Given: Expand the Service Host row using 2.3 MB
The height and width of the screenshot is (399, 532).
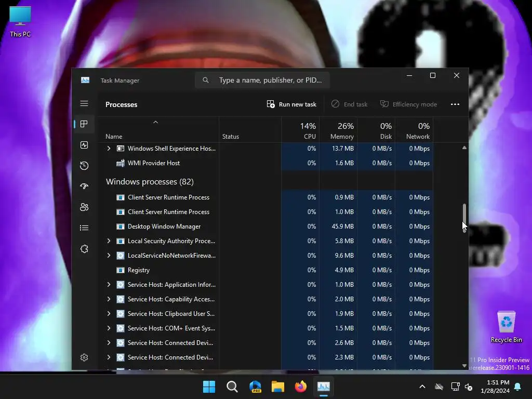Looking at the screenshot, I should click(x=109, y=357).
